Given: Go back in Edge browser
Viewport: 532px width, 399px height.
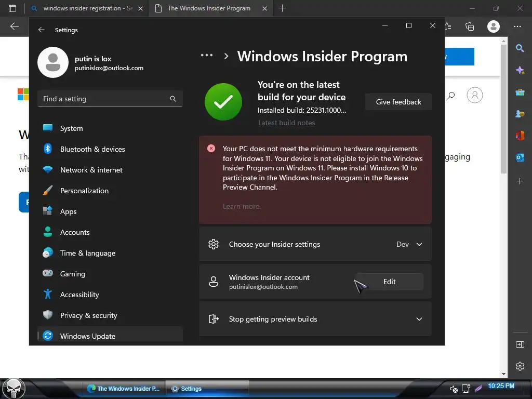Looking at the screenshot, I should [14, 26].
